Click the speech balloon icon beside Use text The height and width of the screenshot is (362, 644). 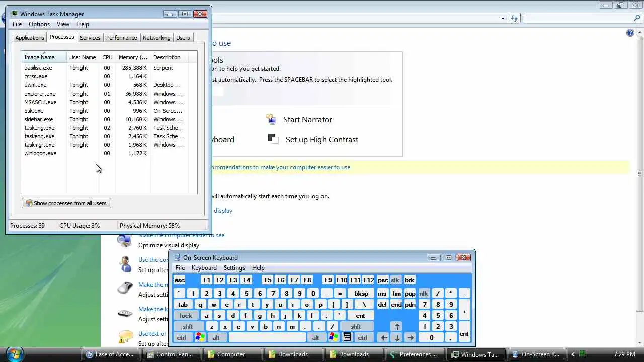click(x=125, y=336)
